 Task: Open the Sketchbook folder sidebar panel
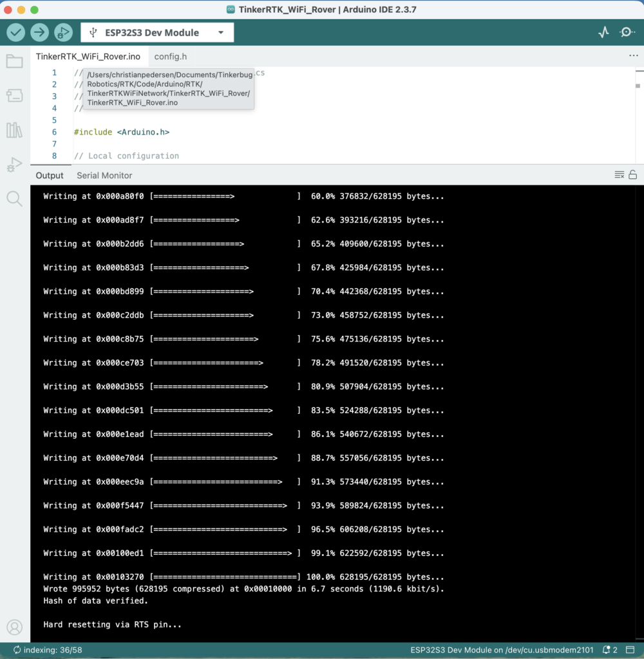pos(14,62)
